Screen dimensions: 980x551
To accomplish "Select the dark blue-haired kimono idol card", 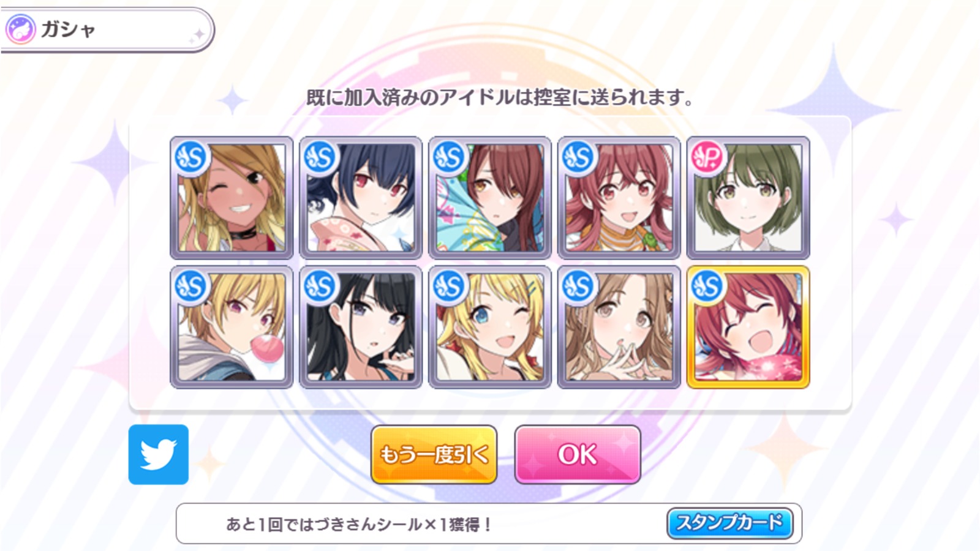I will click(x=361, y=198).
